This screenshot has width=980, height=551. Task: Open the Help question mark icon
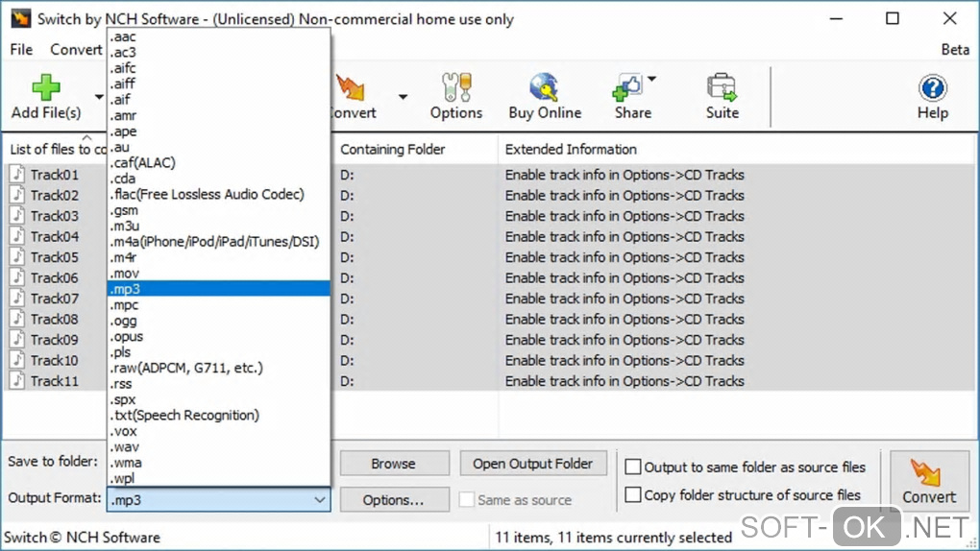tap(933, 87)
